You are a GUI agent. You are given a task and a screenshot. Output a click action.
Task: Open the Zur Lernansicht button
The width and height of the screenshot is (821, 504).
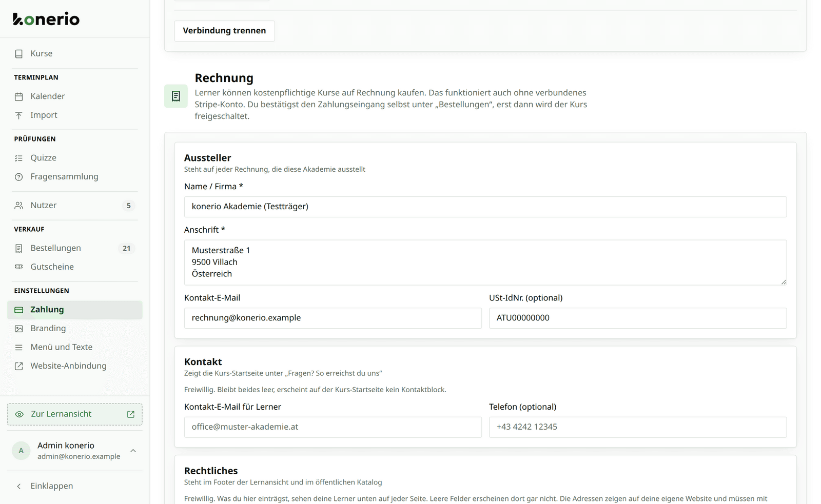click(75, 414)
